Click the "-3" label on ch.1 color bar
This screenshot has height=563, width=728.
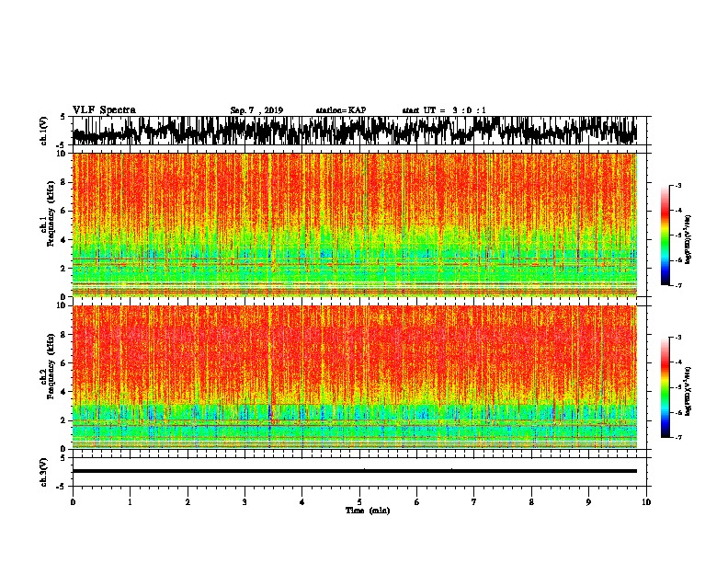click(x=678, y=185)
